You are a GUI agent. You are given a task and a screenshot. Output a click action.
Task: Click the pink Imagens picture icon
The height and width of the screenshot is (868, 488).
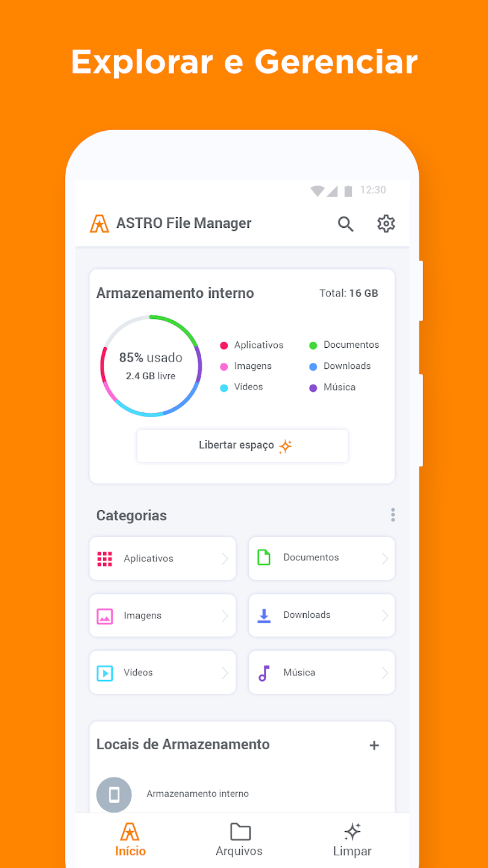(105, 616)
